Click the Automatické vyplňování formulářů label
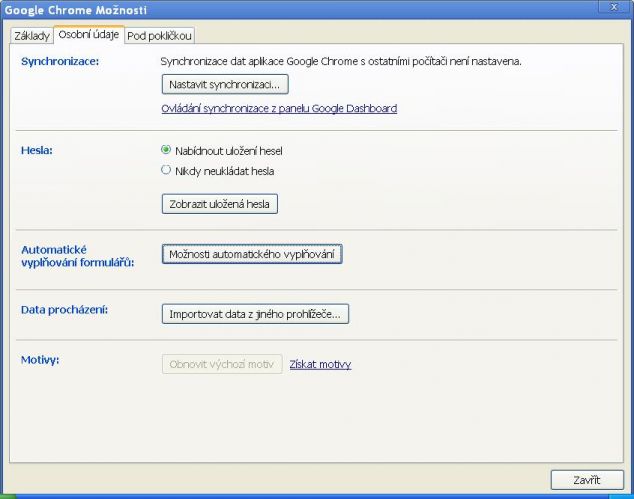 pos(78,256)
